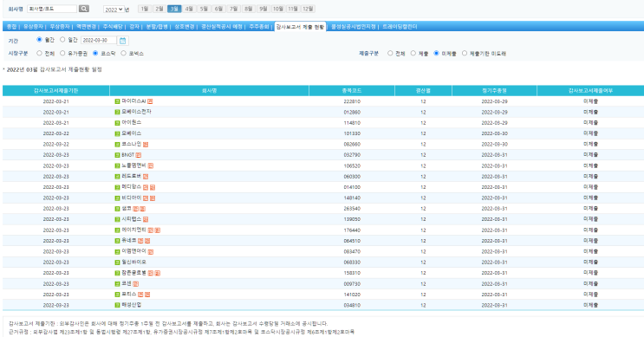Select the 유가증권 market radio button
Viewport: 644px width, 337px height.
pyautogui.click(x=62, y=54)
